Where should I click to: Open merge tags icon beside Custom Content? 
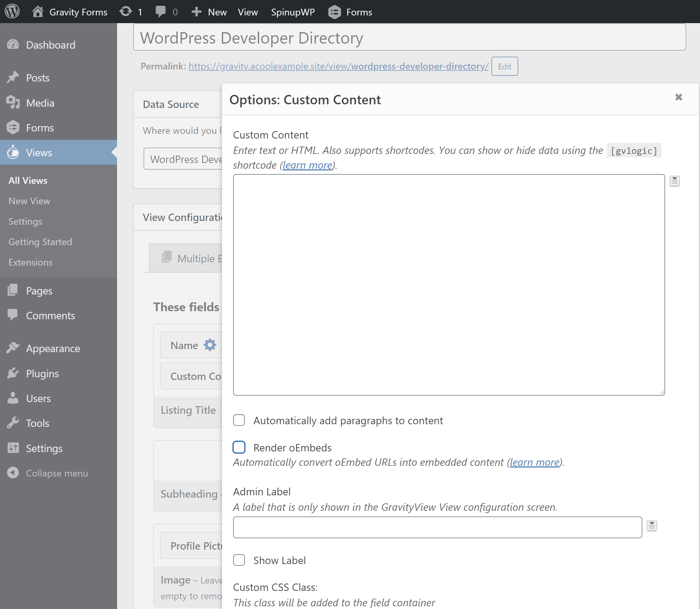675,181
